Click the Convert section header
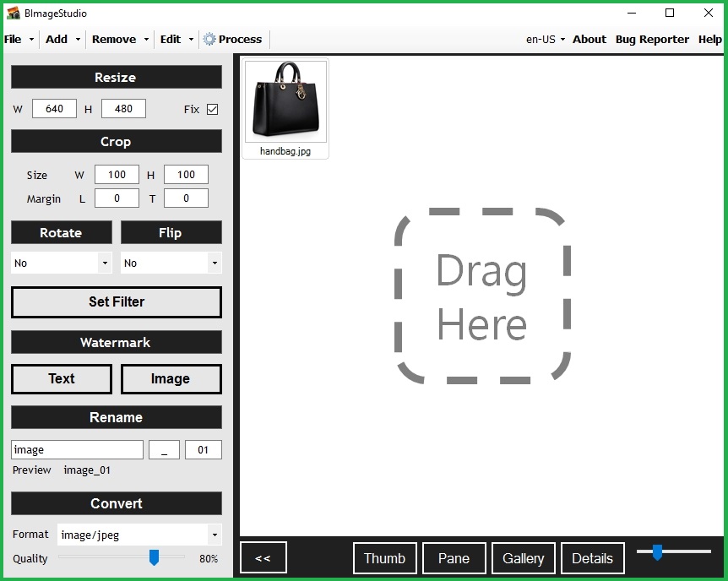This screenshot has height=581, width=728. [x=117, y=503]
